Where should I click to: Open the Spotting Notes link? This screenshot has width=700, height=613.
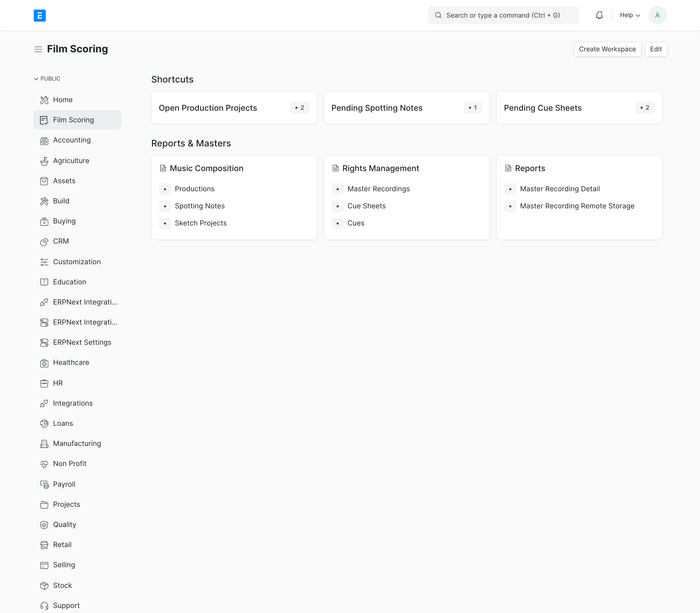pos(200,206)
